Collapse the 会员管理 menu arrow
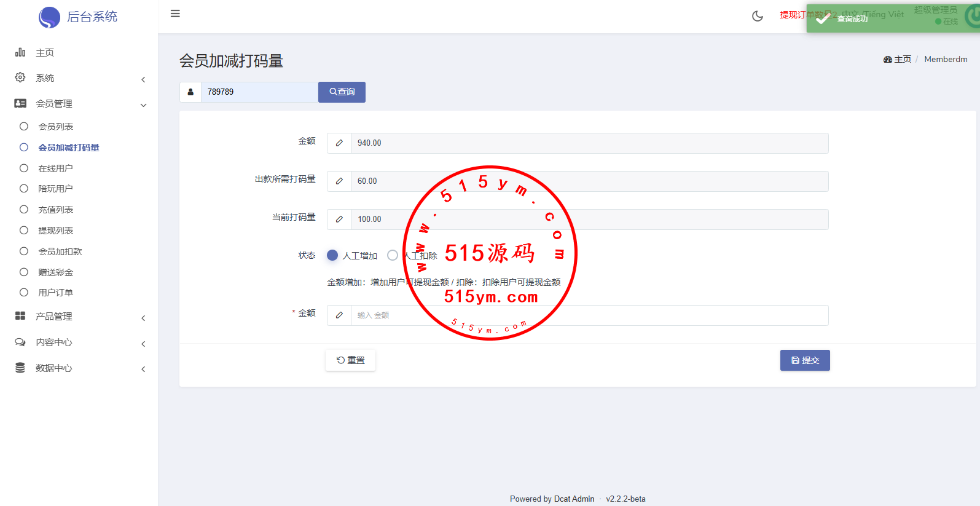Image resolution: width=980 pixels, height=506 pixels. coord(143,105)
